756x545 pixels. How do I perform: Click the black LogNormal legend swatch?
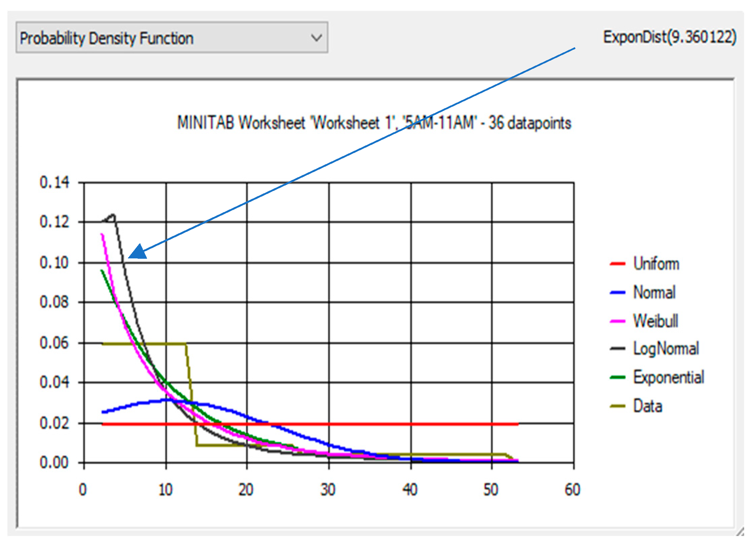617,349
